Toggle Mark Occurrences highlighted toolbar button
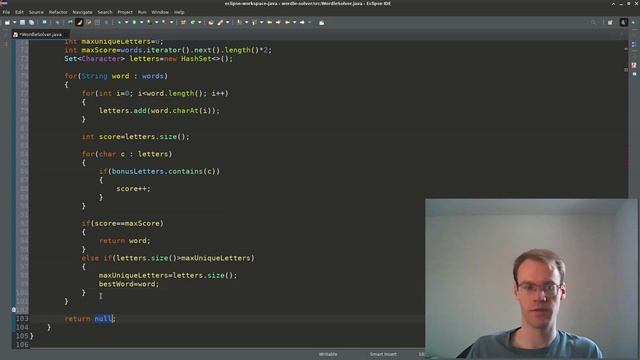Image resolution: width=640 pixels, height=360 pixels. coord(79,22)
